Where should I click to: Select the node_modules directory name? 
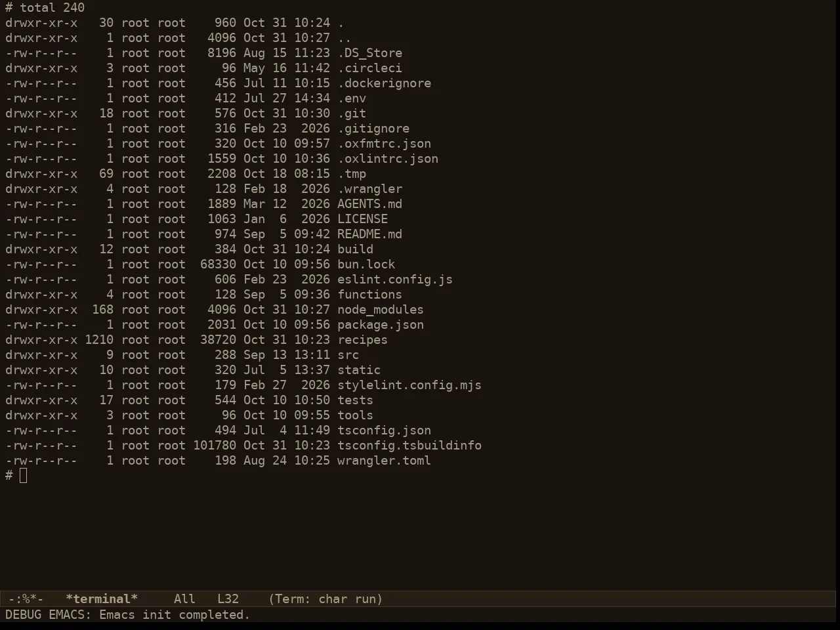tap(381, 310)
